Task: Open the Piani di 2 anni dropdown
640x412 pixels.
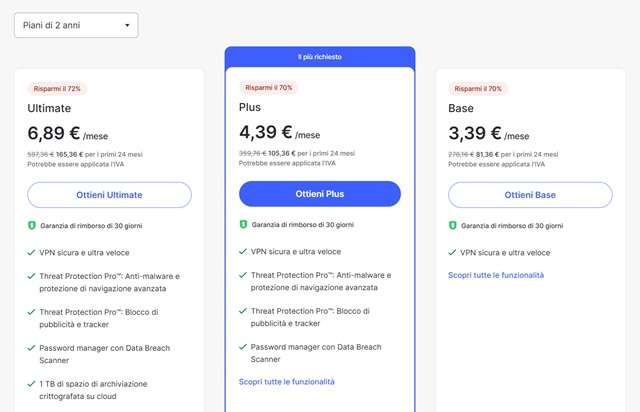Action: tap(76, 25)
